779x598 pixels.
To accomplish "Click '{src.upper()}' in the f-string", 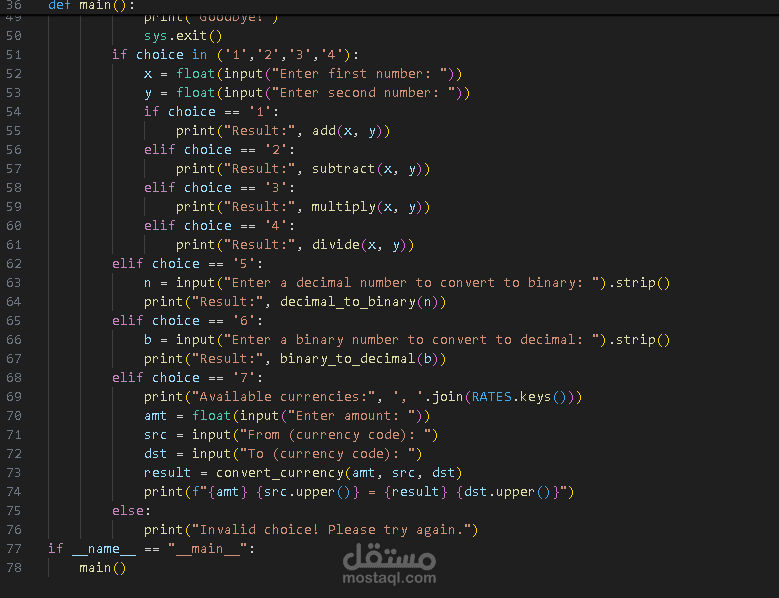I will 308,492.
